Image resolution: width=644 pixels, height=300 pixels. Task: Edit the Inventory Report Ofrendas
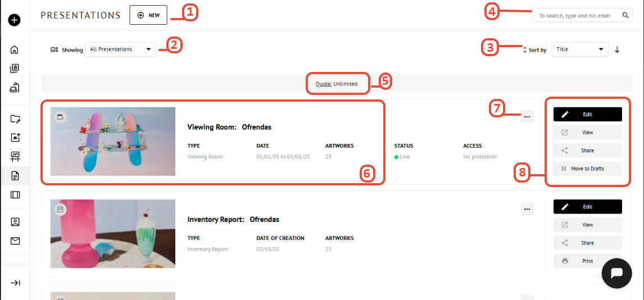[587, 207]
